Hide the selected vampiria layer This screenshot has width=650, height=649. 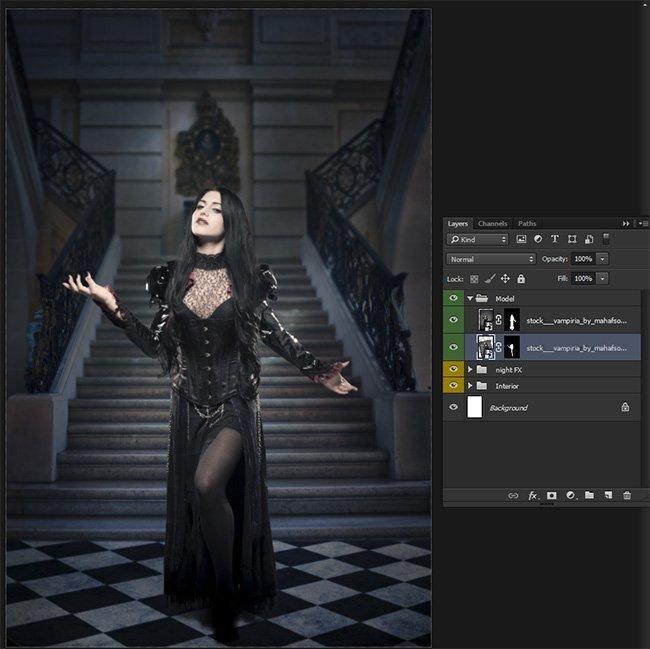point(454,347)
